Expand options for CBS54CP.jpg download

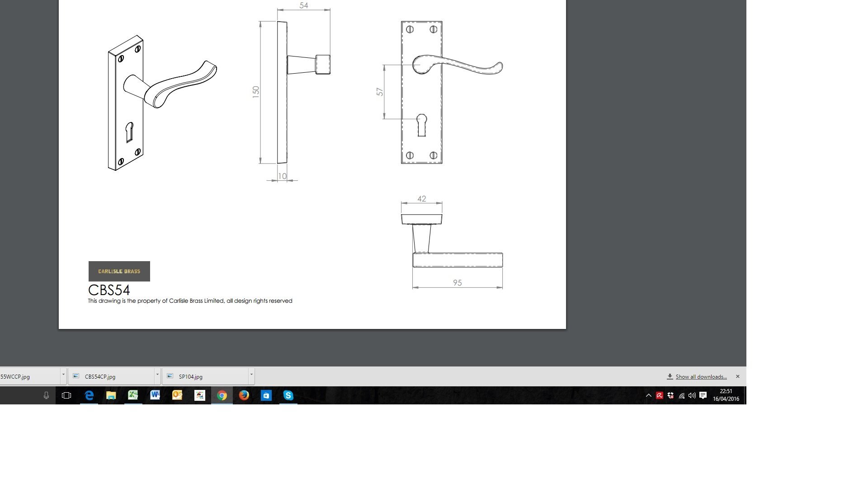pyautogui.click(x=157, y=375)
